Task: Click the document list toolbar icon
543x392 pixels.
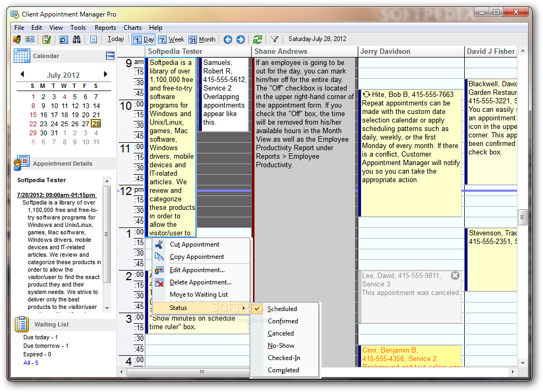Action: [x=94, y=39]
